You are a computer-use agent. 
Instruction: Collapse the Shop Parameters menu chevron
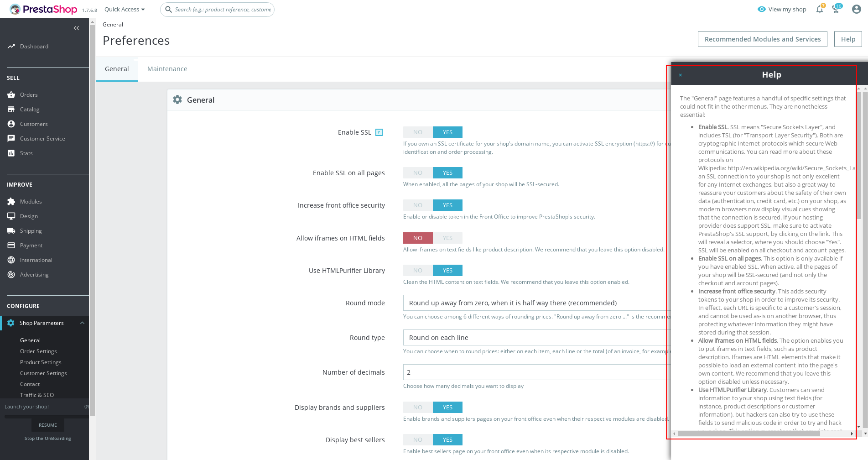pos(82,323)
